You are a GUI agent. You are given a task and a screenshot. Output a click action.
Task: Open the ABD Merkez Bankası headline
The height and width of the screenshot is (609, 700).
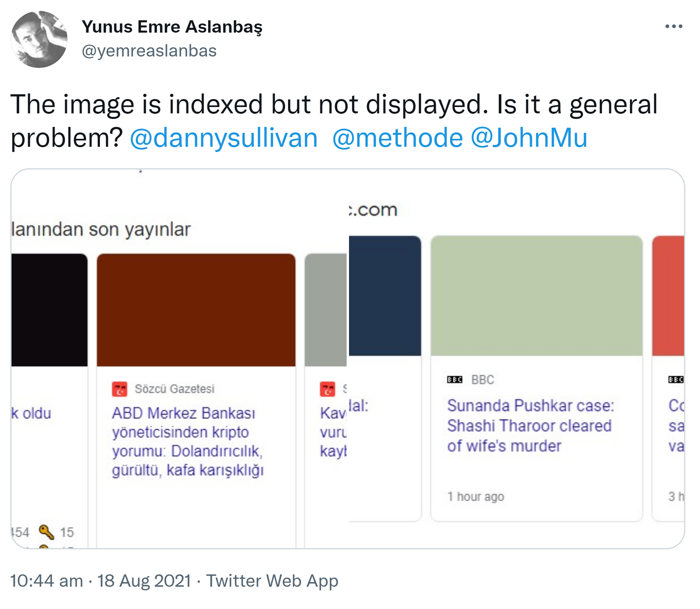click(188, 442)
